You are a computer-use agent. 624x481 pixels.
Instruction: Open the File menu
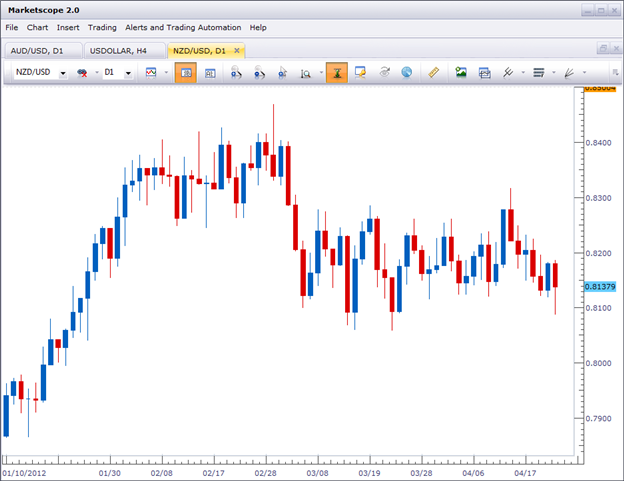12,27
